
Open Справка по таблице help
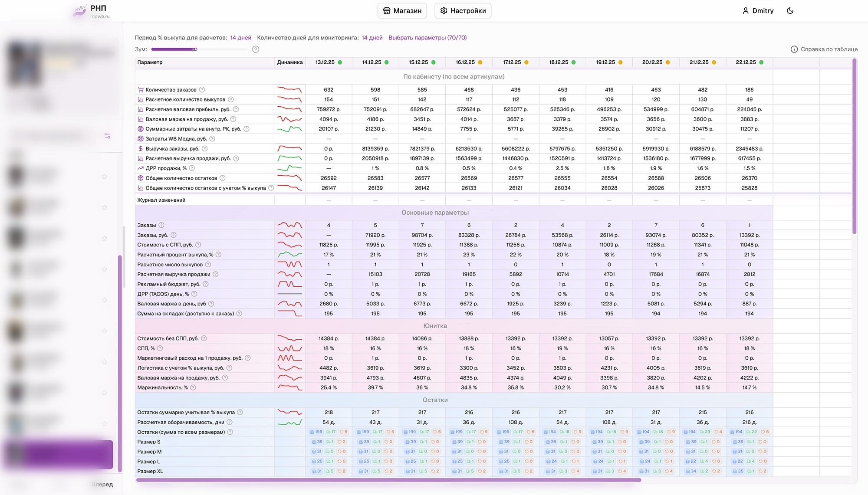(824, 49)
